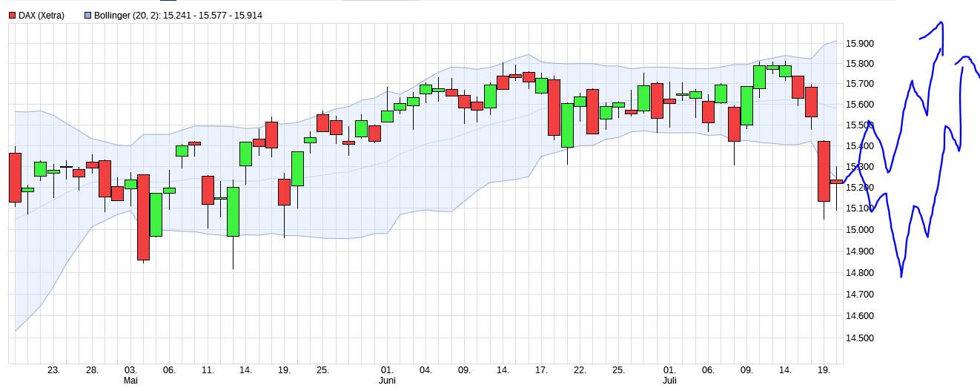Viewport: 980px width, 391px height.
Task: Click the blue Bollinger legend swatch
Action: pos(88,15)
